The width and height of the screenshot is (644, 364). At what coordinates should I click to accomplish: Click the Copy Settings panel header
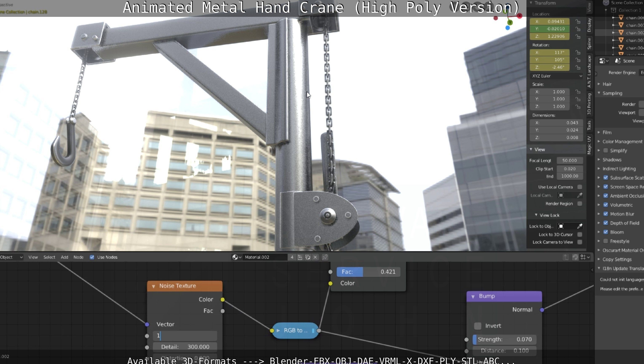[617, 259]
